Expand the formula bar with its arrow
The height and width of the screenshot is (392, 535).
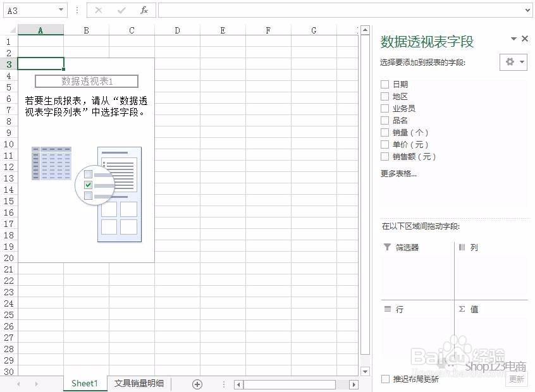click(x=528, y=10)
